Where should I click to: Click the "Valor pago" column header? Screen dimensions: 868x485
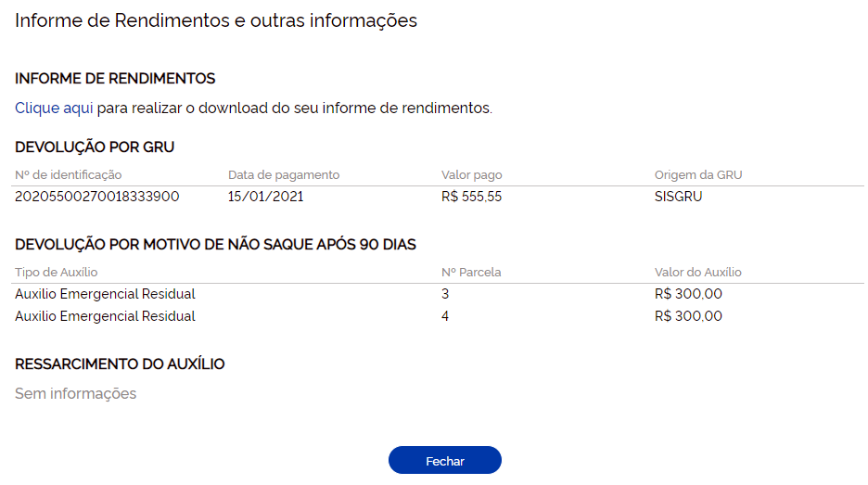[x=472, y=174]
